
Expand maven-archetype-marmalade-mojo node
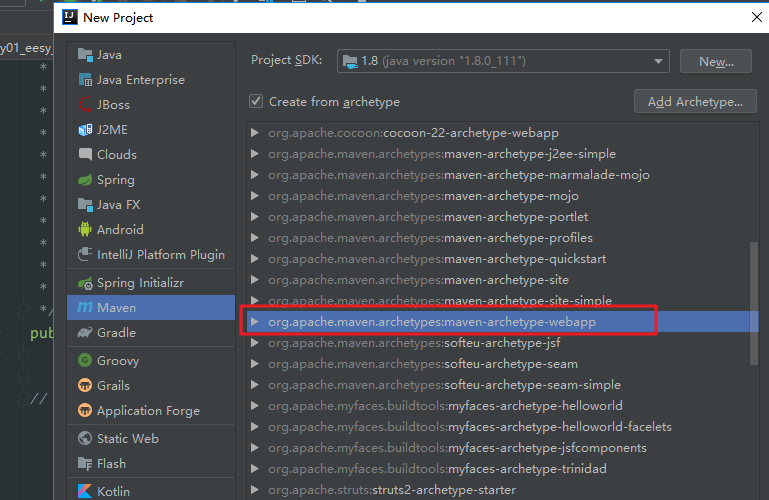point(255,175)
